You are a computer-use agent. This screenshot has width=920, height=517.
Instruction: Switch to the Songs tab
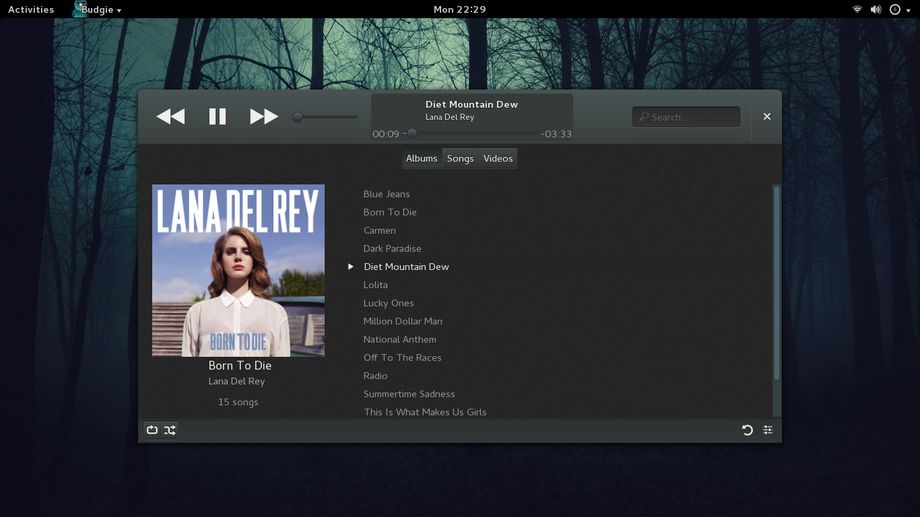pyautogui.click(x=460, y=158)
